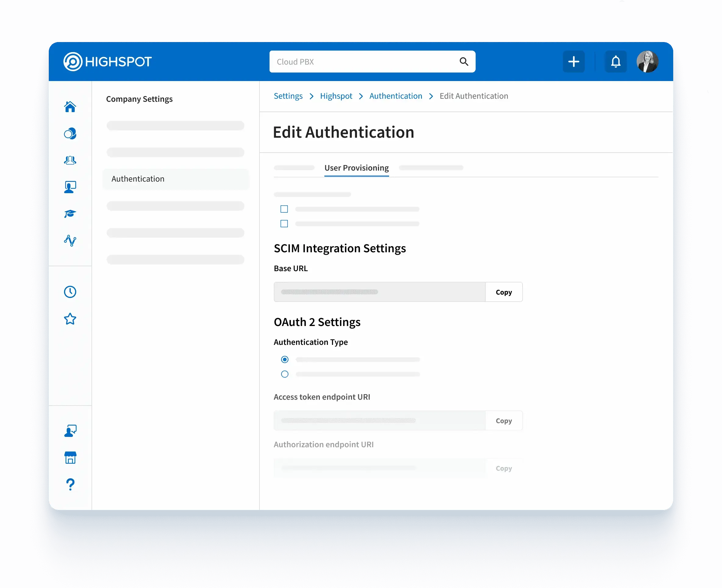This screenshot has width=722, height=588.
Task: Check the second checkbox under User Provisioning
Action: pyautogui.click(x=284, y=224)
